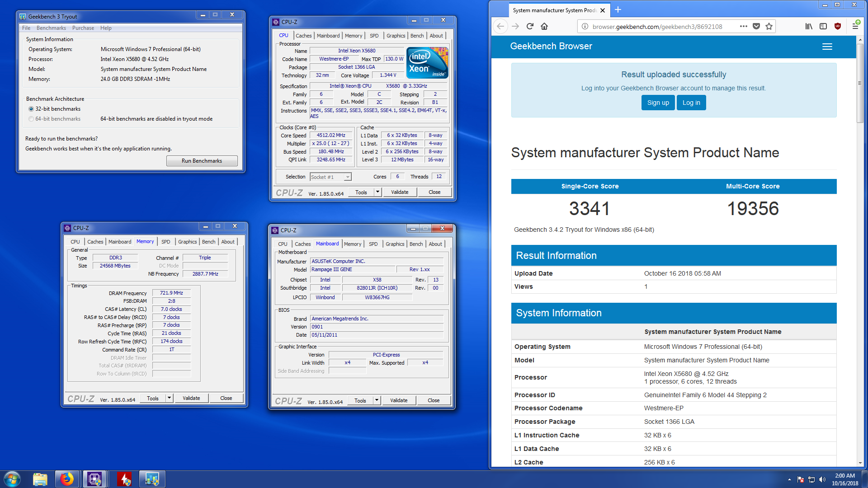Viewport: 868px width, 488px height.
Task: Click Validate in Mainboard CPU-Z window
Action: pos(399,400)
